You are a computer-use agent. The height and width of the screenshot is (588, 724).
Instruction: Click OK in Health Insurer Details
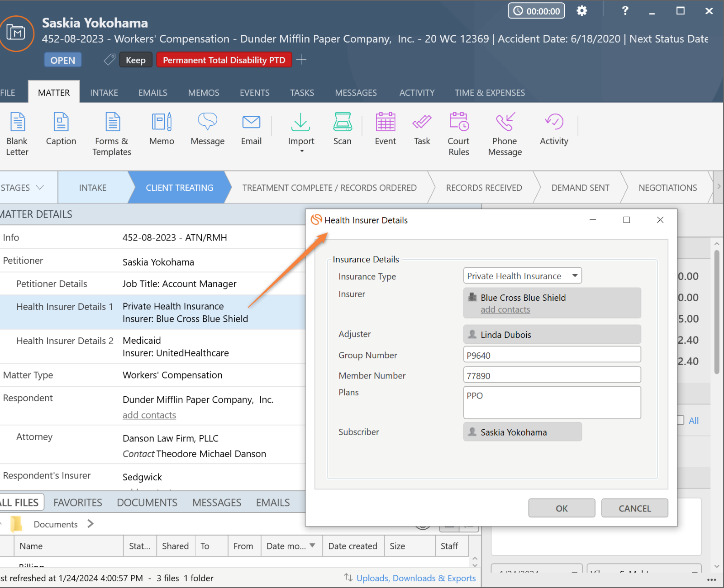point(562,508)
